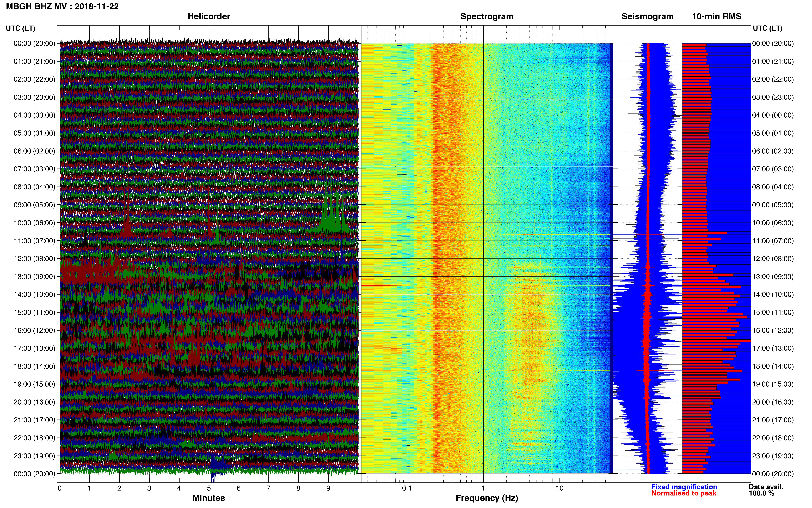Image resolution: width=812 pixels, height=508 pixels.
Task: Click "04:00 (00:00)" on the right time axis
Action: point(773,115)
